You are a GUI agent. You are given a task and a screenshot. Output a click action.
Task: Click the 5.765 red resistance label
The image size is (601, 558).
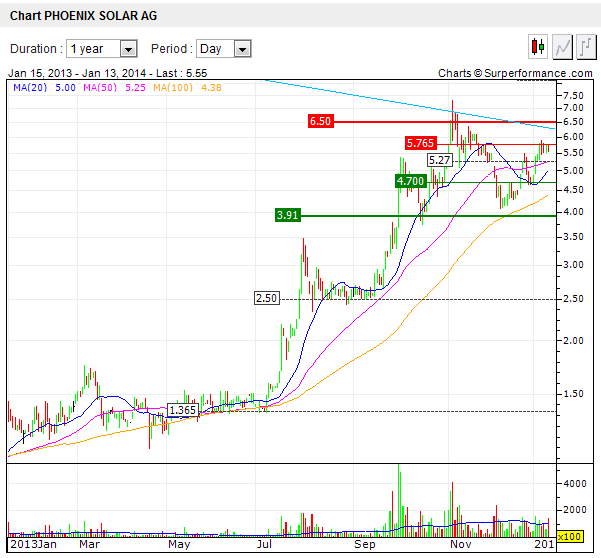coord(420,143)
